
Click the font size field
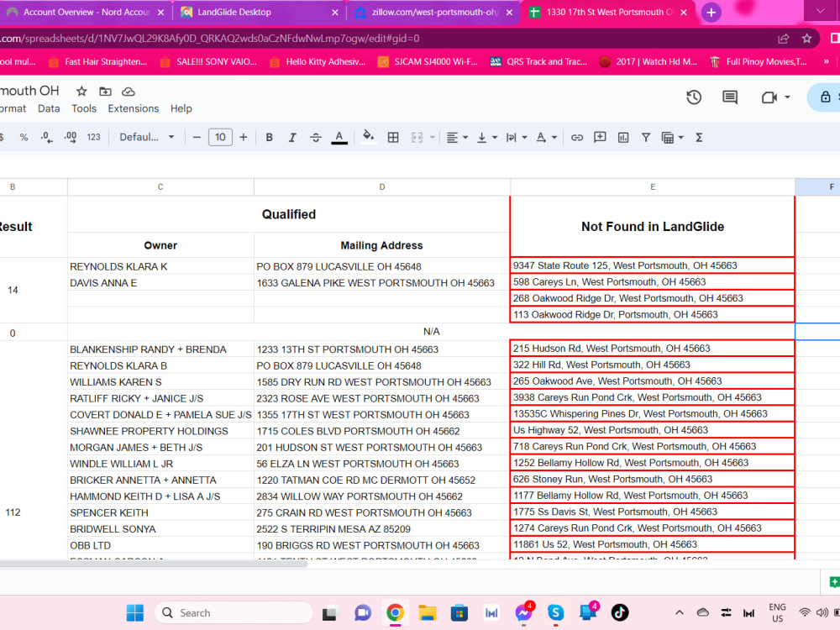coord(220,137)
